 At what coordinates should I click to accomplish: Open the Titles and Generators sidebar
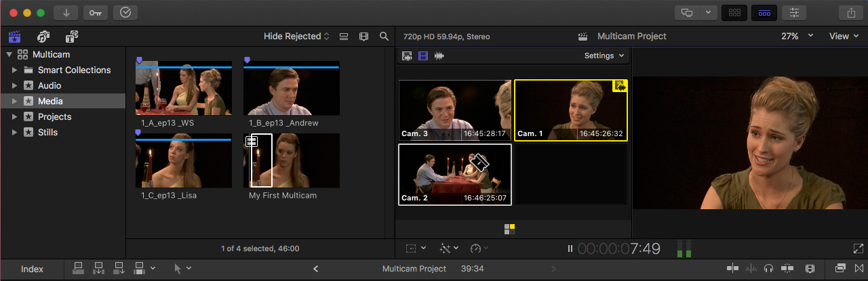(x=71, y=37)
